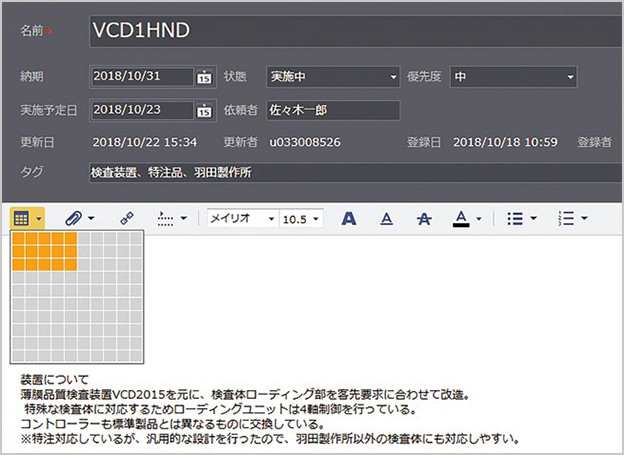
Task: Expand the 状態 dropdown showing 実施中
Action: tap(393, 77)
